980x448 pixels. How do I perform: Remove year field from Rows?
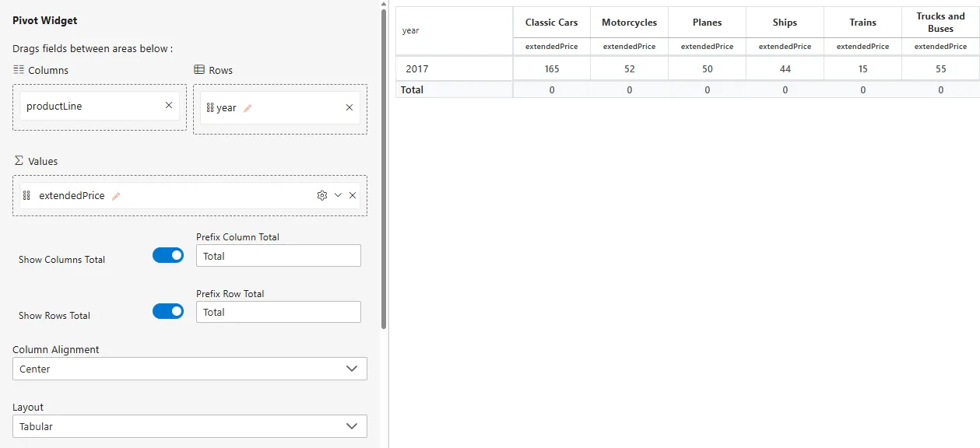pos(349,108)
